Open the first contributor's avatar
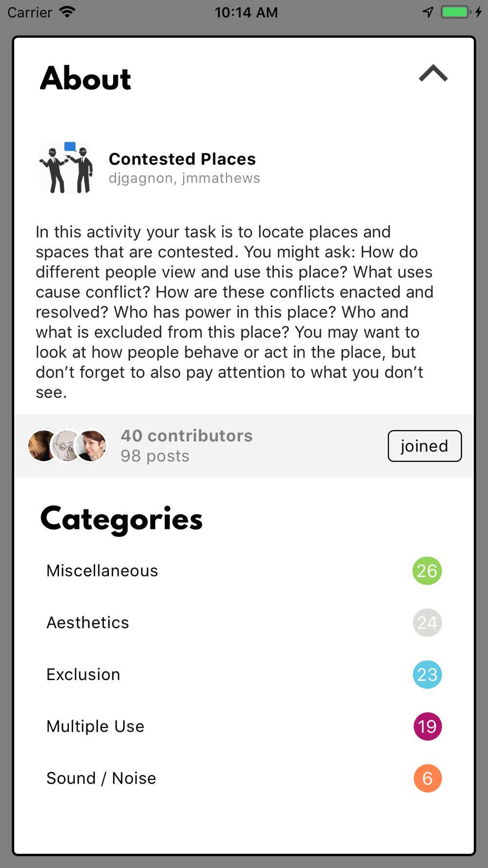The image size is (488, 868). 43,445
